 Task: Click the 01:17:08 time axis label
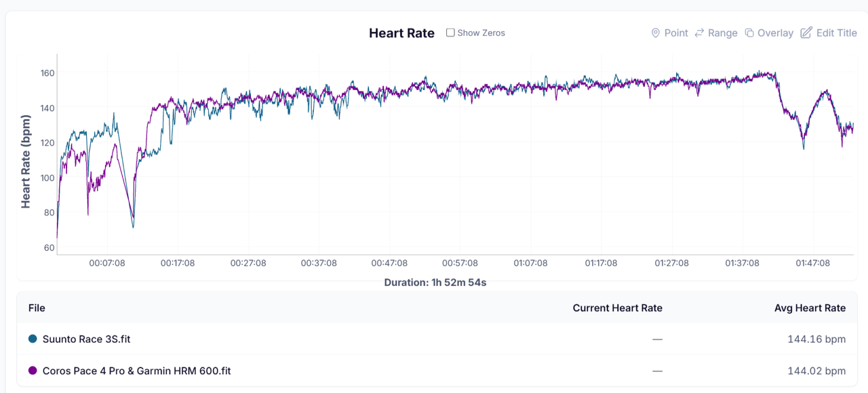pos(601,263)
